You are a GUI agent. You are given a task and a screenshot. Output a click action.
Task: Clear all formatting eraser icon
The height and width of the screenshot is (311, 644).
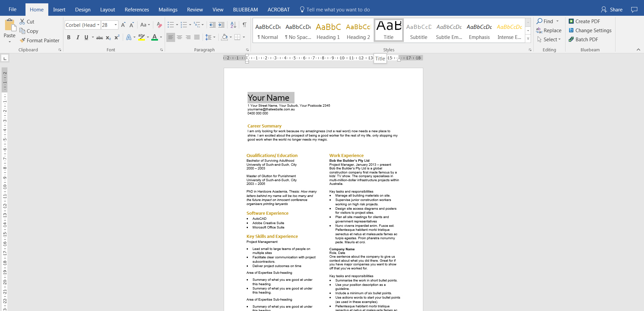point(159,25)
